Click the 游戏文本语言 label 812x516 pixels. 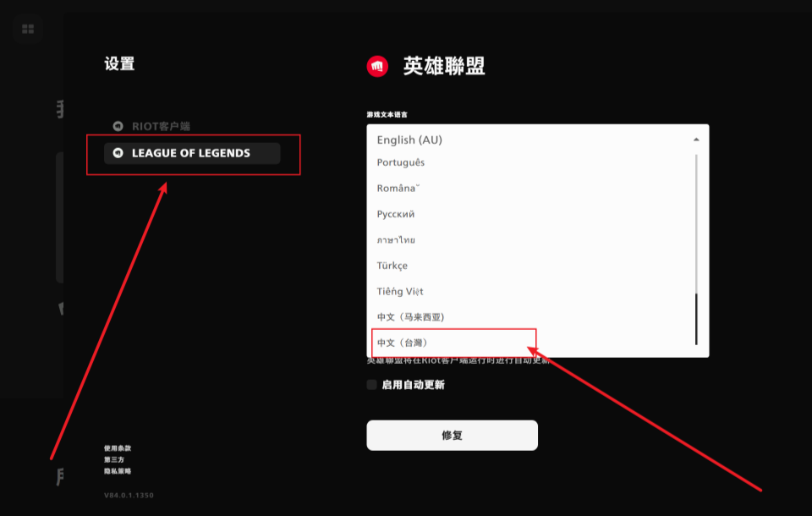387,114
